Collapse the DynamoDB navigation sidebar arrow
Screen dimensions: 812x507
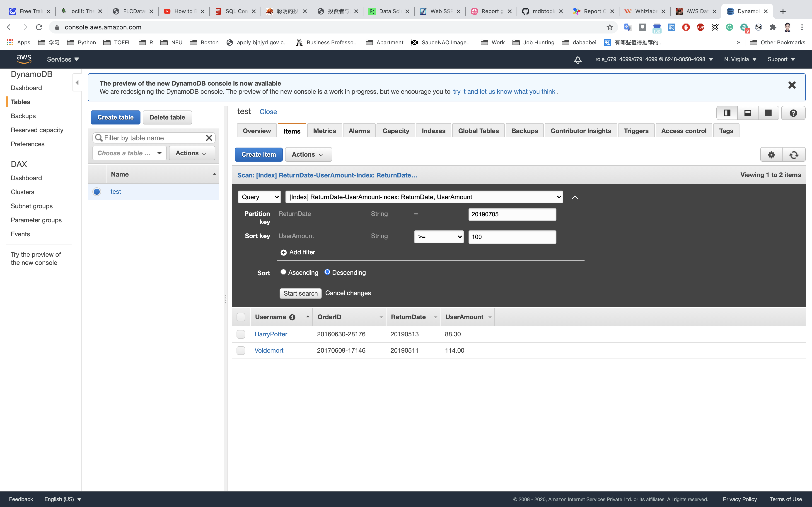pos(77,82)
